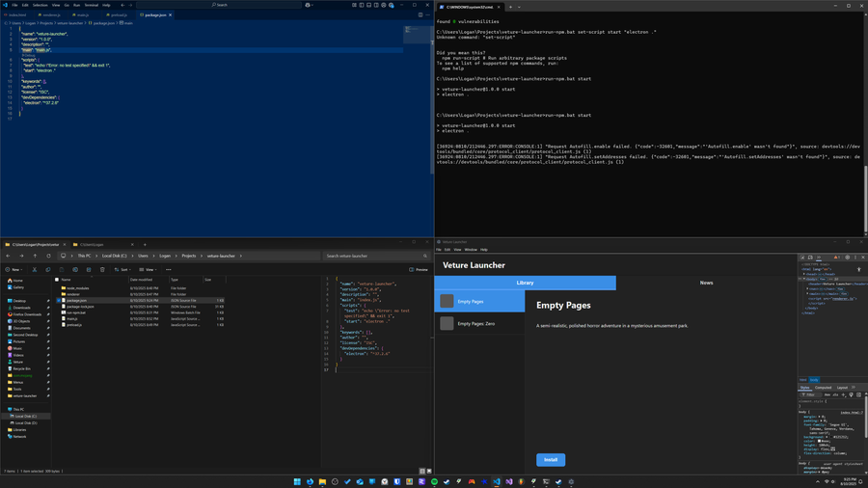Toggle DevTools device toolbar icon
868x488 pixels.
click(810, 258)
